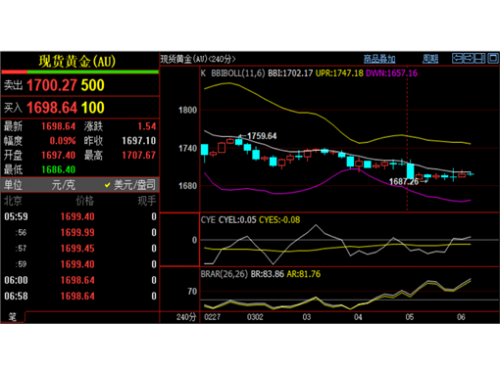
Task: Click the red-green buy/sell ratio bar
Action: [x=80, y=72]
